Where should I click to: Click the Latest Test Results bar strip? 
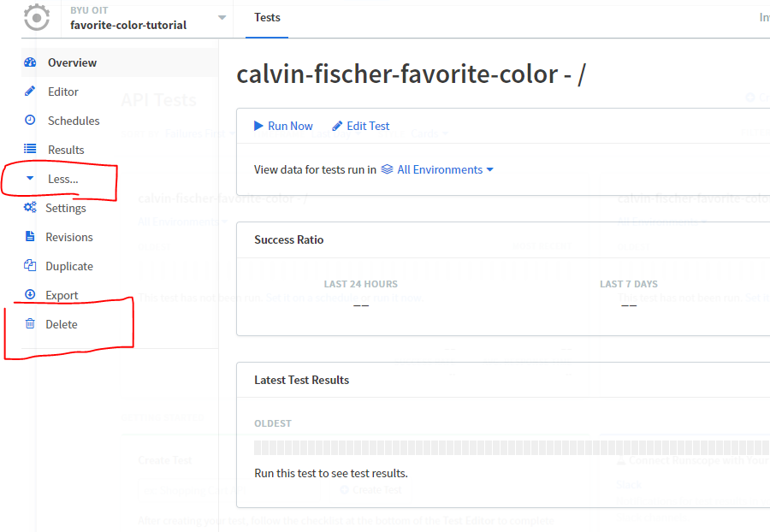[x=511, y=448]
